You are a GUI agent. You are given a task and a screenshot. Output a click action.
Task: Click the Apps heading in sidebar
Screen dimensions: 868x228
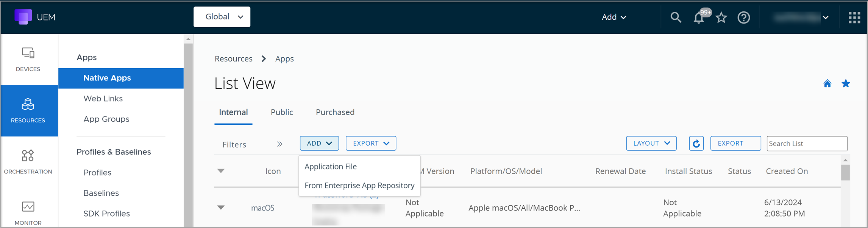pyautogui.click(x=87, y=57)
